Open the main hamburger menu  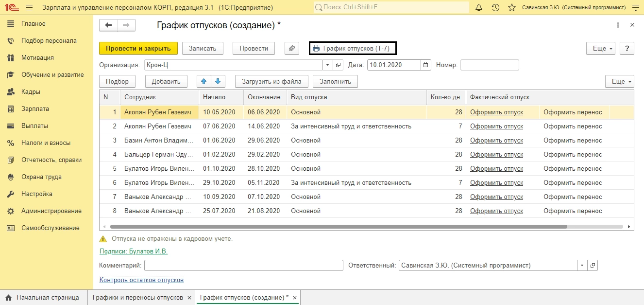pos(29,8)
